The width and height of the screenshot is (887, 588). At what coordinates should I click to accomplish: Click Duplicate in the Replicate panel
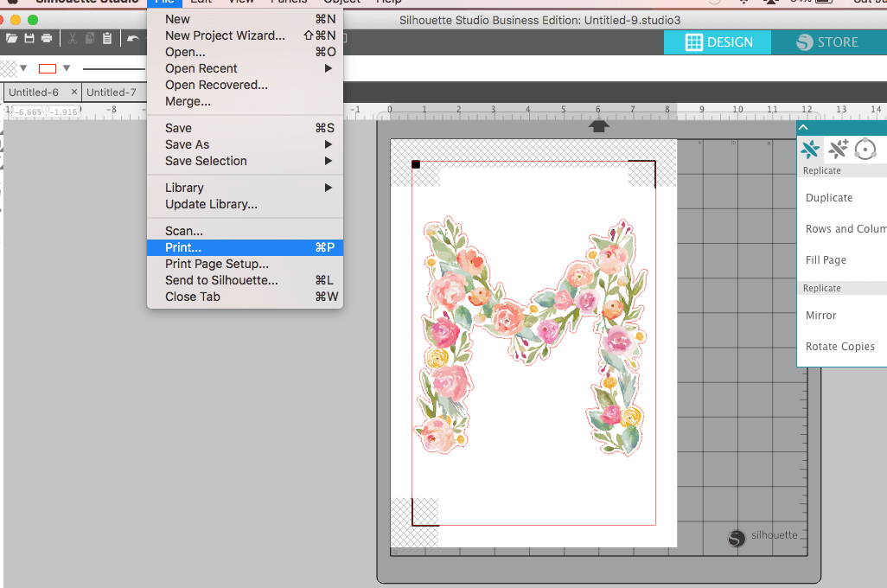829,197
